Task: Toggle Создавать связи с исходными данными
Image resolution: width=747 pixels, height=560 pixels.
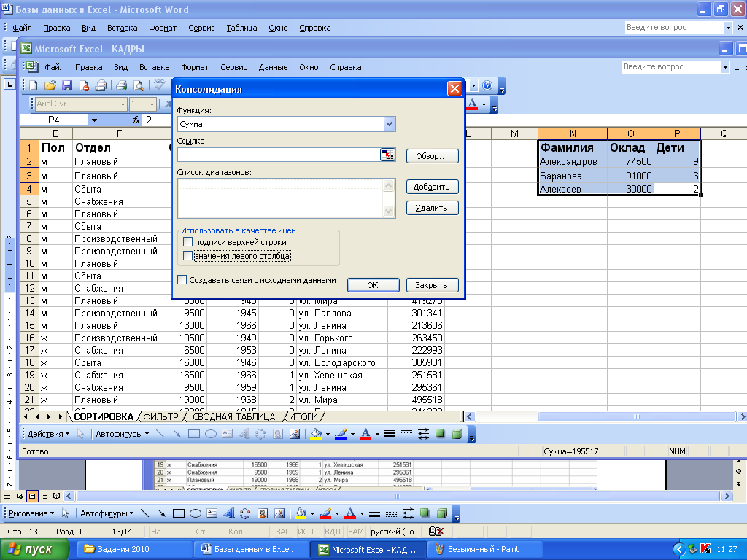Action: 182,279
